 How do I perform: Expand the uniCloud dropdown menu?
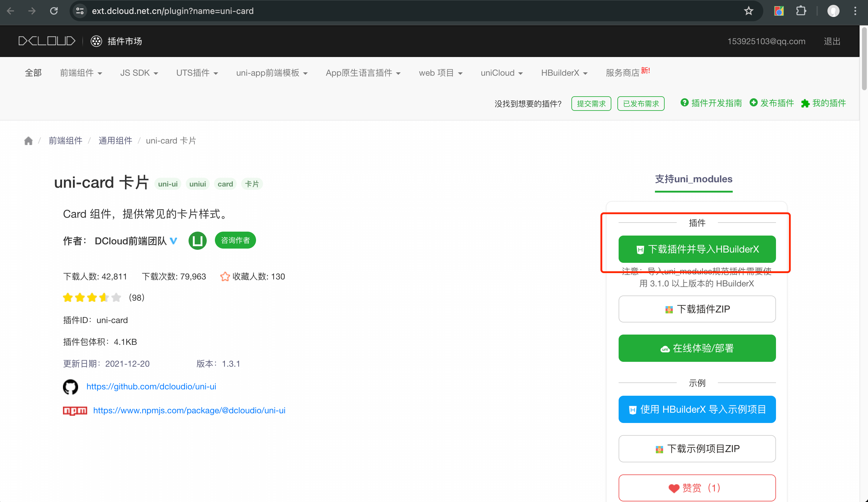[x=501, y=73]
